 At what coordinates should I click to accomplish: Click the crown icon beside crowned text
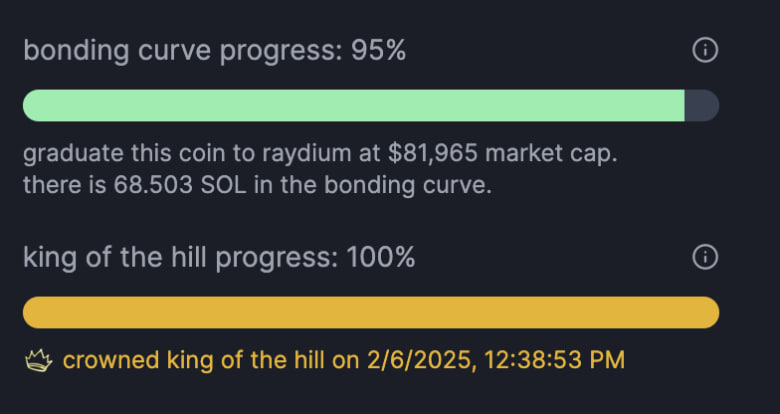pos(38,360)
